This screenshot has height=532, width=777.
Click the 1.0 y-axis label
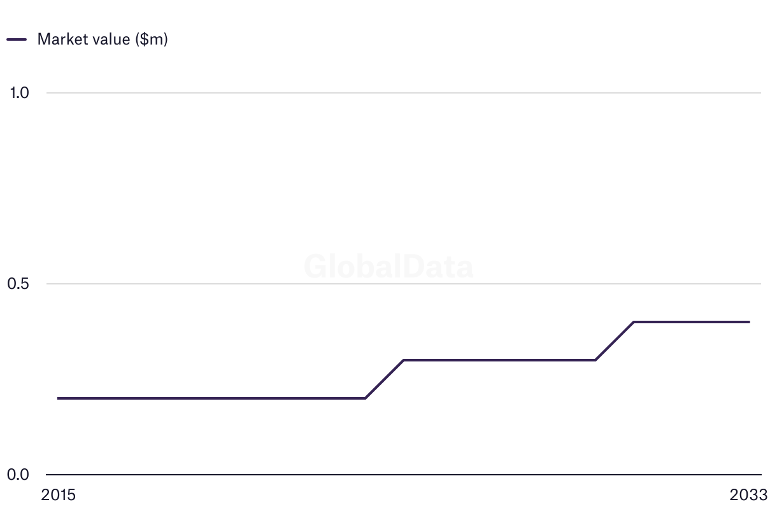click(x=19, y=93)
